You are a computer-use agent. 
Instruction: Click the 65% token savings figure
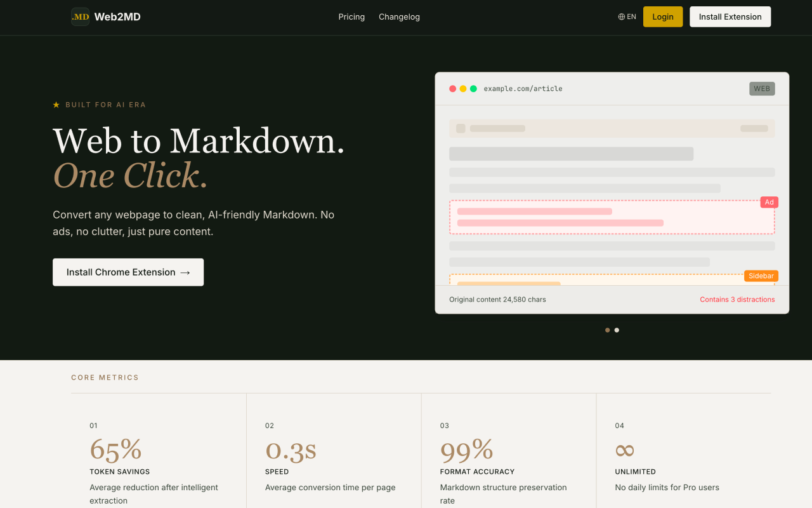pyautogui.click(x=115, y=450)
